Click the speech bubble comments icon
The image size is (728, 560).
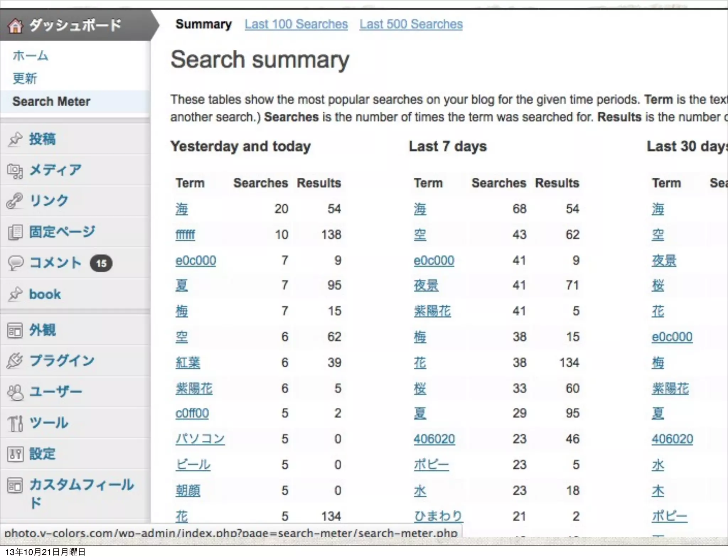point(15,263)
